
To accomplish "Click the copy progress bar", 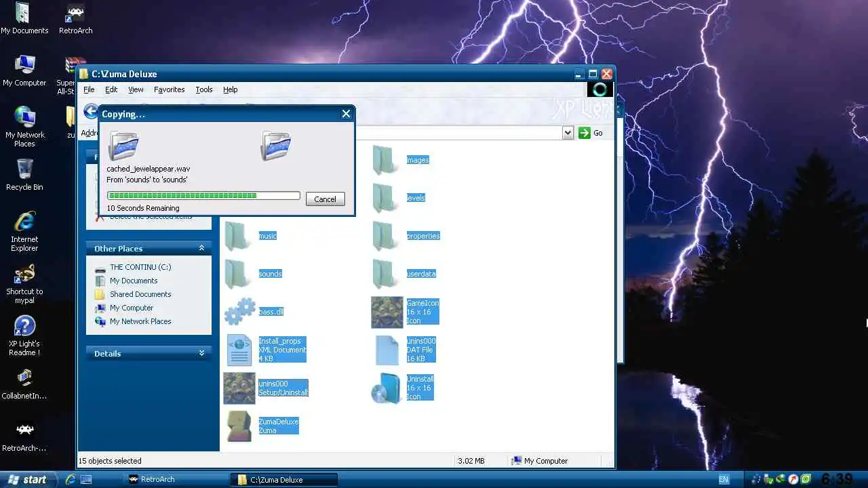I will click(203, 196).
